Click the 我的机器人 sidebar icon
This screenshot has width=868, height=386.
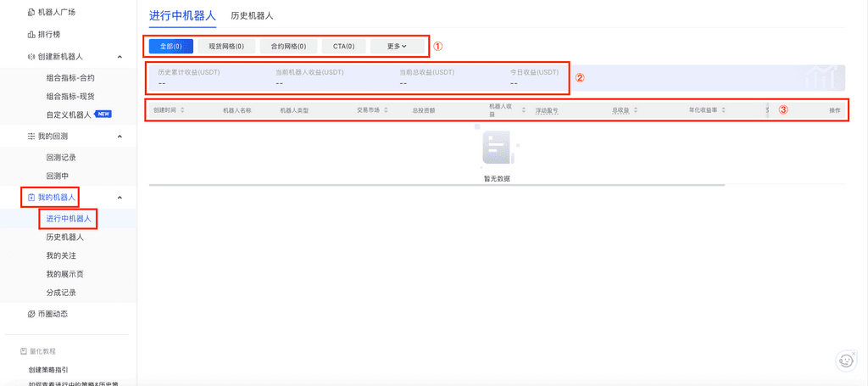tap(31, 198)
